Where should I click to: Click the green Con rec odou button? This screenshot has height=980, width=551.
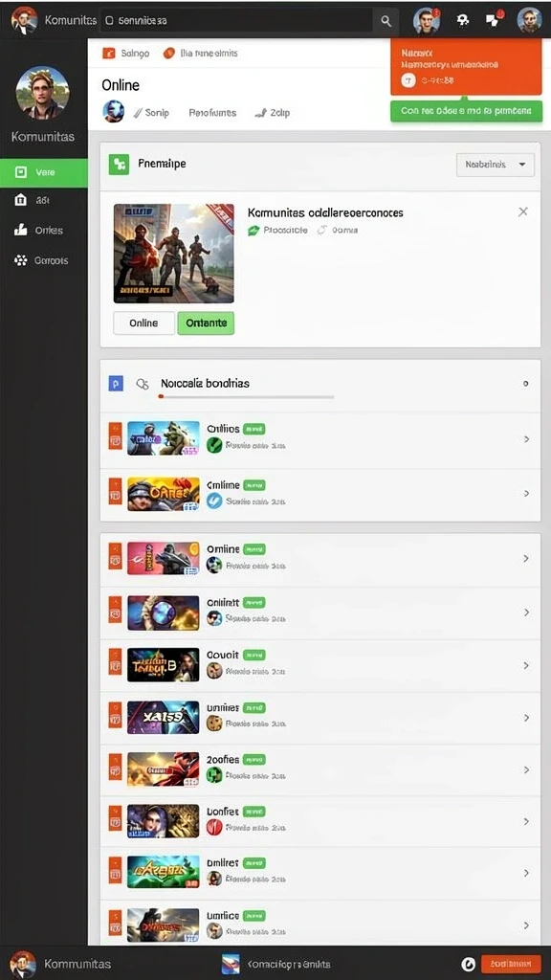[466, 111]
